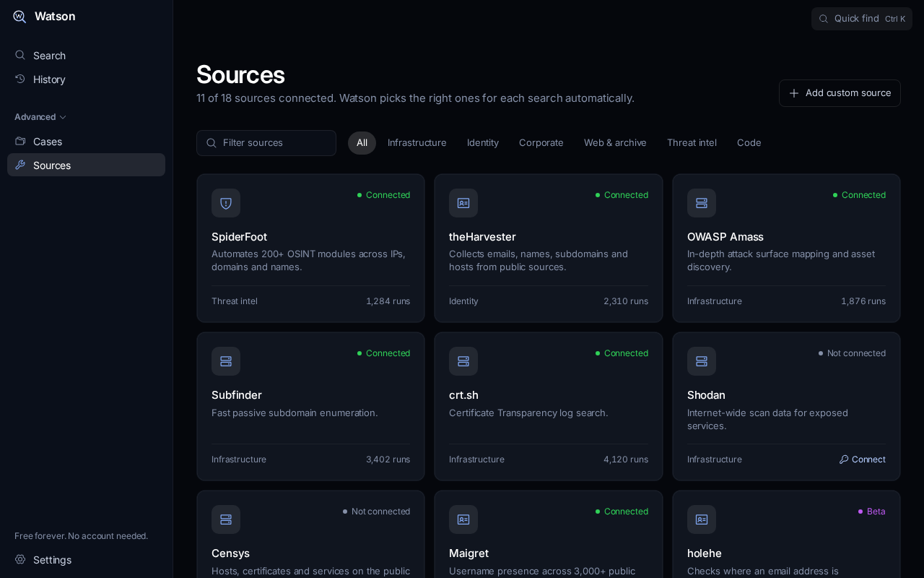Click the holehe identity card icon
This screenshot has width=924, height=578.
tap(702, 519)
